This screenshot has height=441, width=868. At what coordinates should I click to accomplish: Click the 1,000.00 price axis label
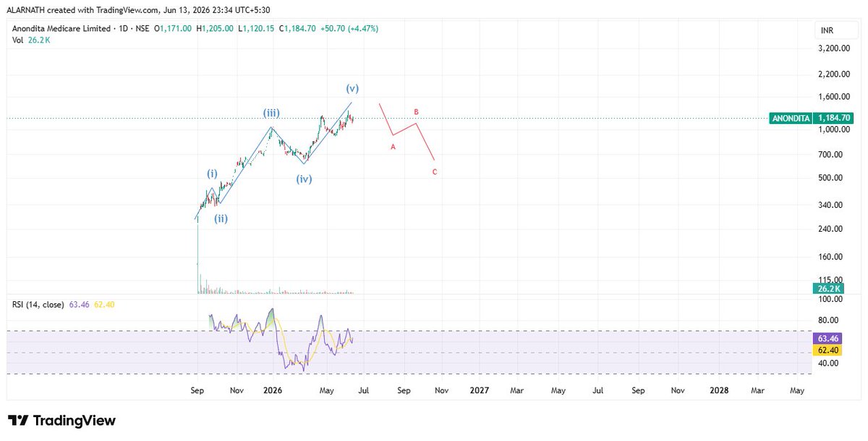coord(834,130)
